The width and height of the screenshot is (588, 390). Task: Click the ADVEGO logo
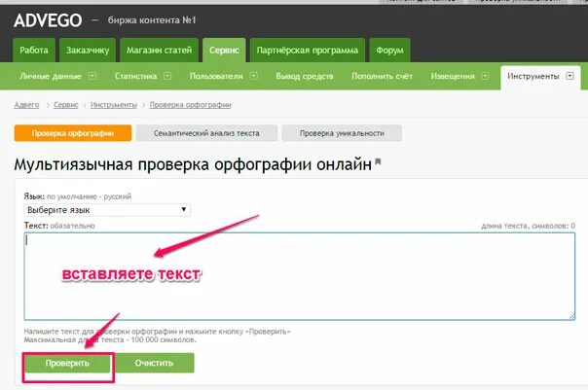point(48,20)
